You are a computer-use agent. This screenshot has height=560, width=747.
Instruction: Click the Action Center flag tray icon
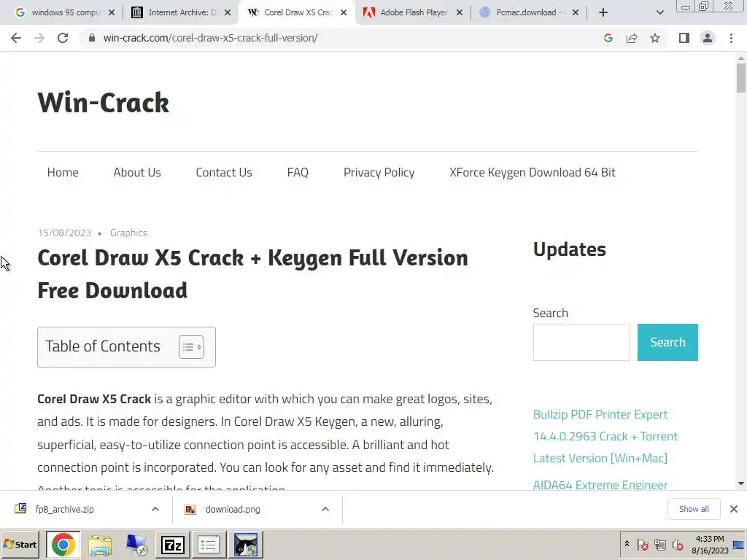coord(642,544)
